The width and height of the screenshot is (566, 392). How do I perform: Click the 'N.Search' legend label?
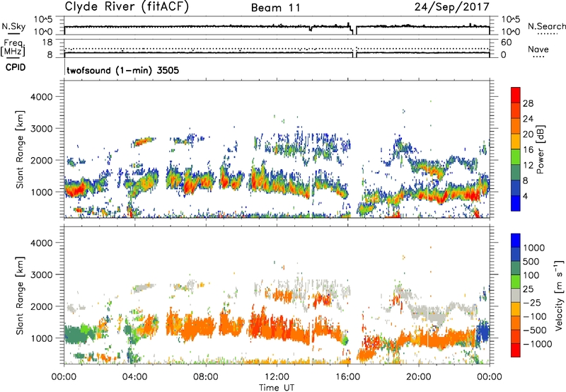(546, 26)
